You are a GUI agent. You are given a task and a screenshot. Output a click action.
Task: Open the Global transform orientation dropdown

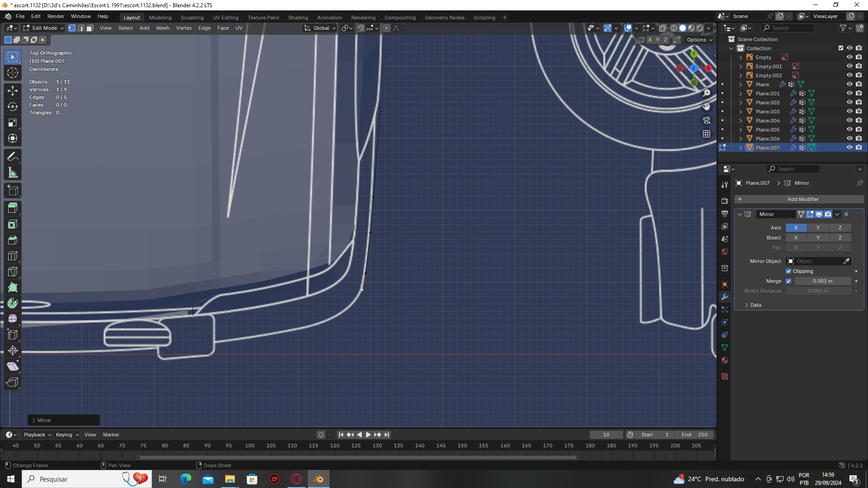click(x=321, y=28)
